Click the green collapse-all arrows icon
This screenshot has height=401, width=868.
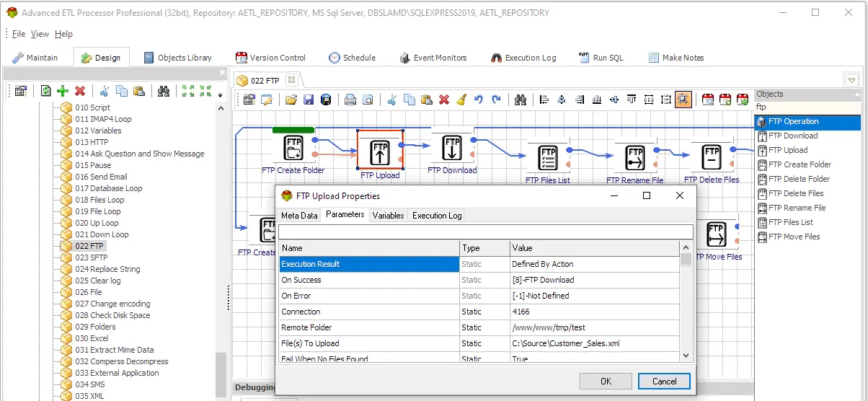pos(206,91)
